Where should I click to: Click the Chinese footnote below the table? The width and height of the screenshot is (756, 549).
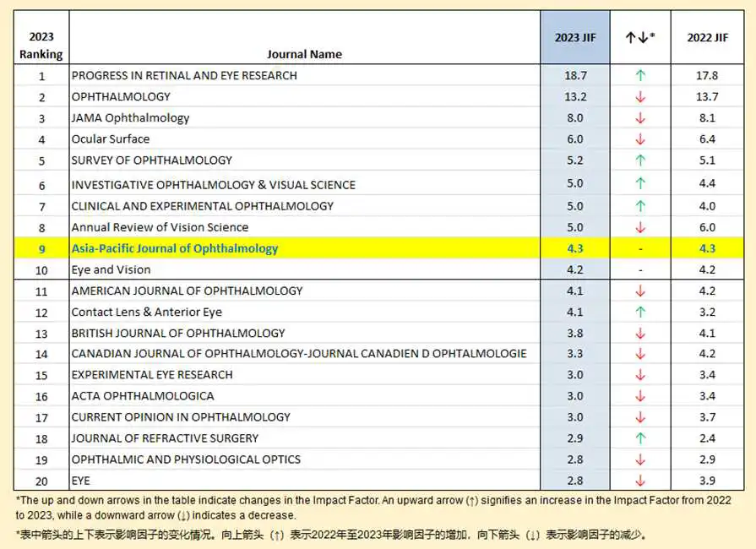(x=331, y=535)
